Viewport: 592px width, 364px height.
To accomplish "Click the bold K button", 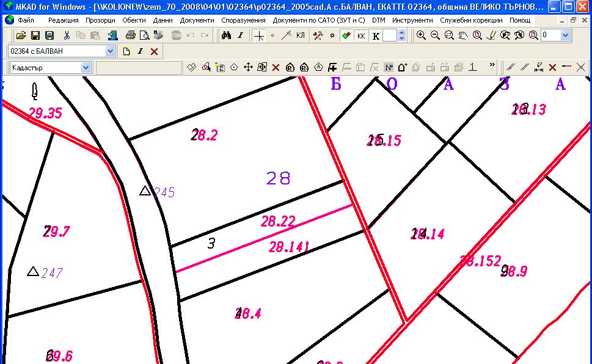I will click(x=376, y=35).
